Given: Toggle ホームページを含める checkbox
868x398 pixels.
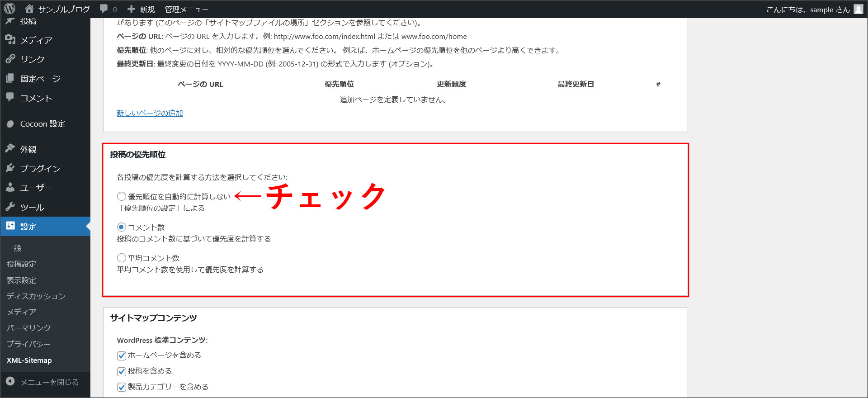Looking at the screenshot, I should click(x=121, y=355).
